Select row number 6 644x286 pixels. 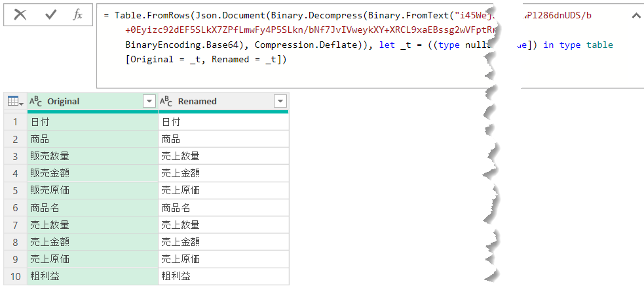[16, 208]
